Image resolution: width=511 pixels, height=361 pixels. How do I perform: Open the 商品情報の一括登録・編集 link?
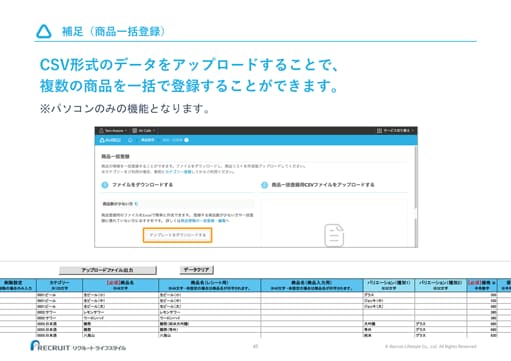point(205,221)
